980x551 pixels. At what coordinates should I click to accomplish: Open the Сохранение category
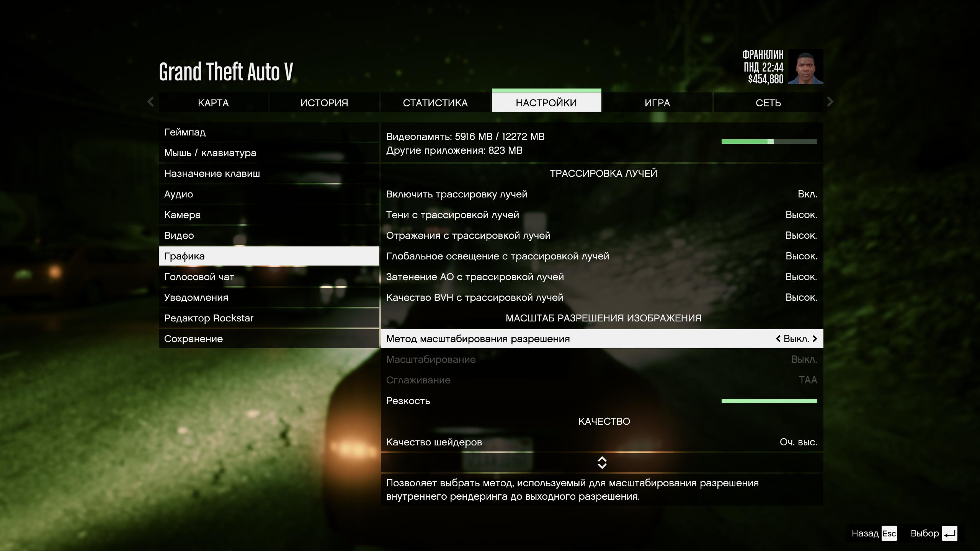click(269, 339)
